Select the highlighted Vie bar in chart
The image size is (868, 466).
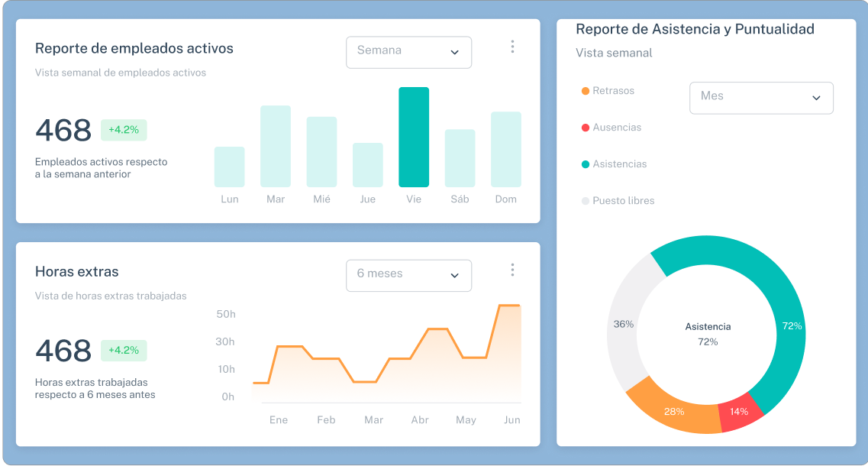pyautogui.click(x=414, y=138)
